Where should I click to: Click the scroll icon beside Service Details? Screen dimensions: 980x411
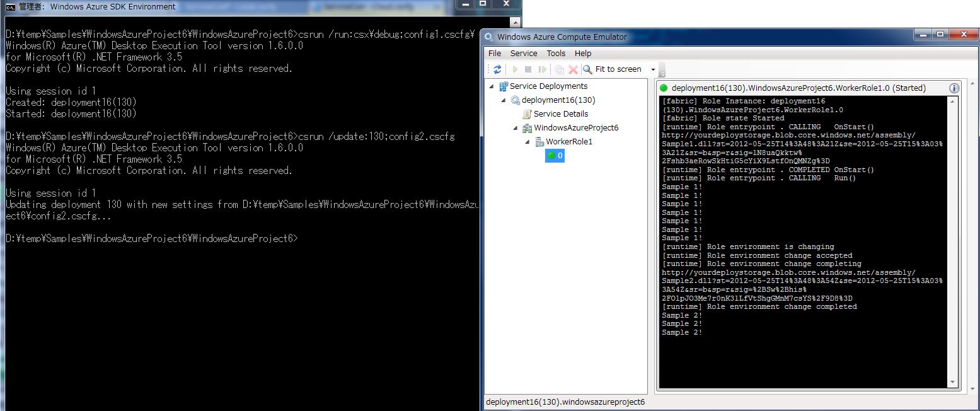tap(527, 114)
